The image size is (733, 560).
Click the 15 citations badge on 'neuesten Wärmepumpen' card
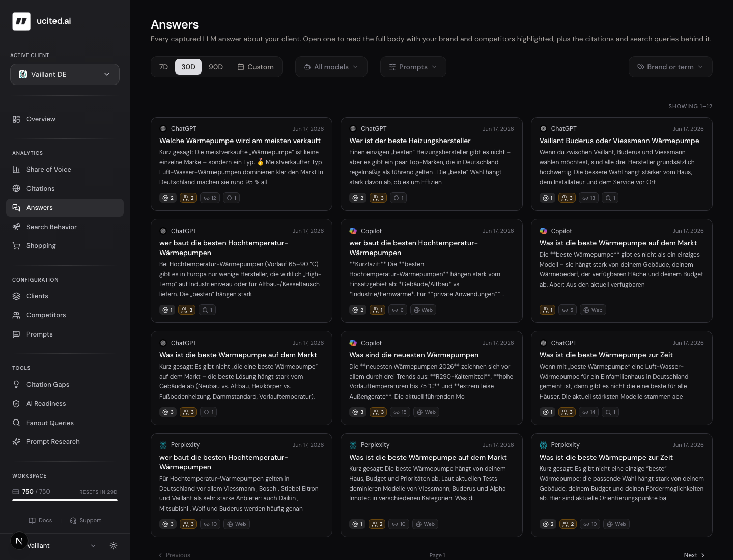tap(400, 412)
